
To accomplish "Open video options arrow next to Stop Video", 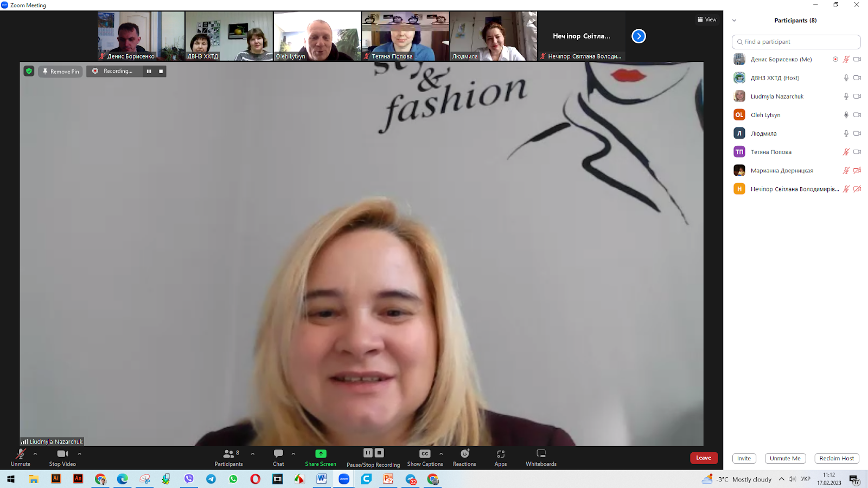I will (80, 454).
